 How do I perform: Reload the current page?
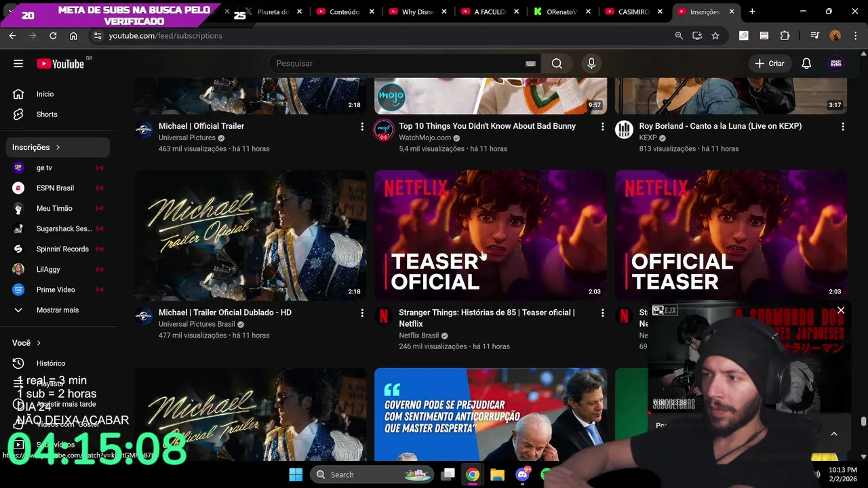click(53, 35)
